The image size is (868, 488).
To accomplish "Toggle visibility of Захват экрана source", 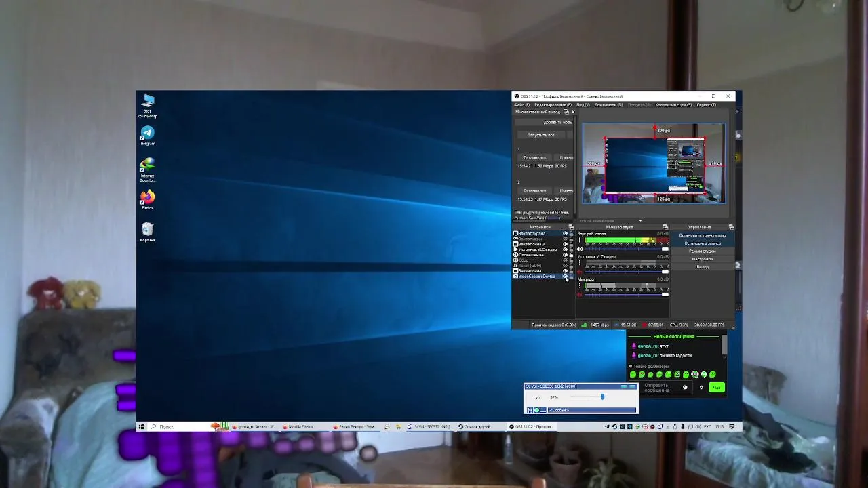I will click(x=565, y=234).
